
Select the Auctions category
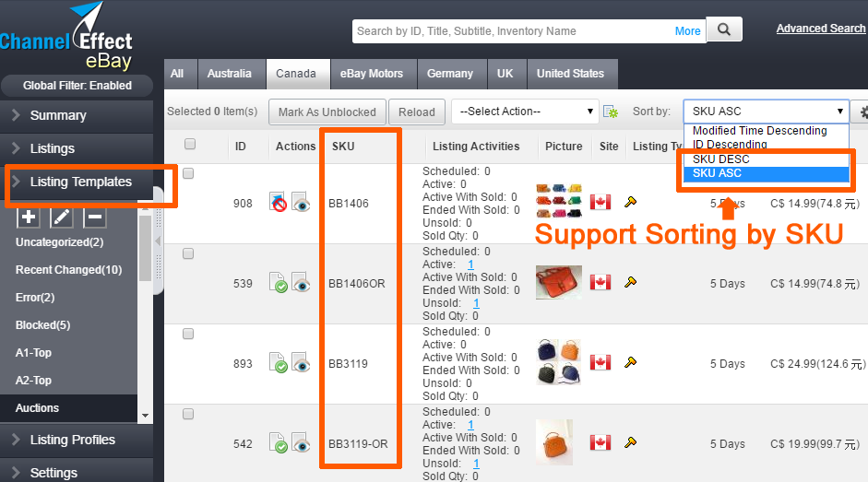pos(68,408)
